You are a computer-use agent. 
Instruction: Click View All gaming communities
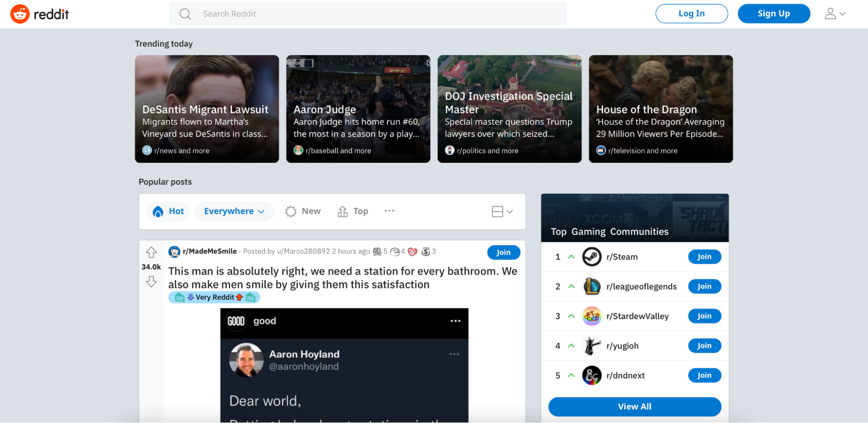(x=634, y=407)
